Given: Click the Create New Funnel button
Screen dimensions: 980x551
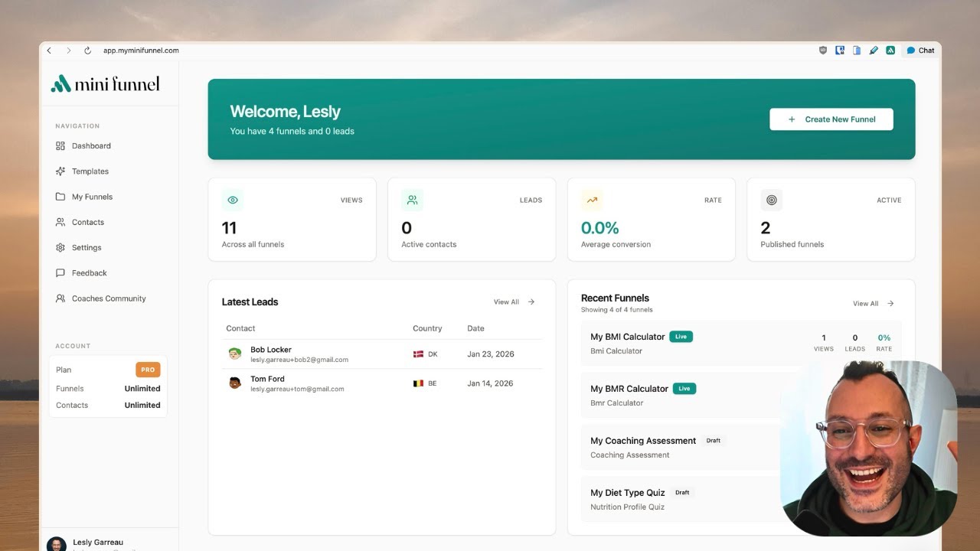Looking at the screenshot, I should (831, 119).
